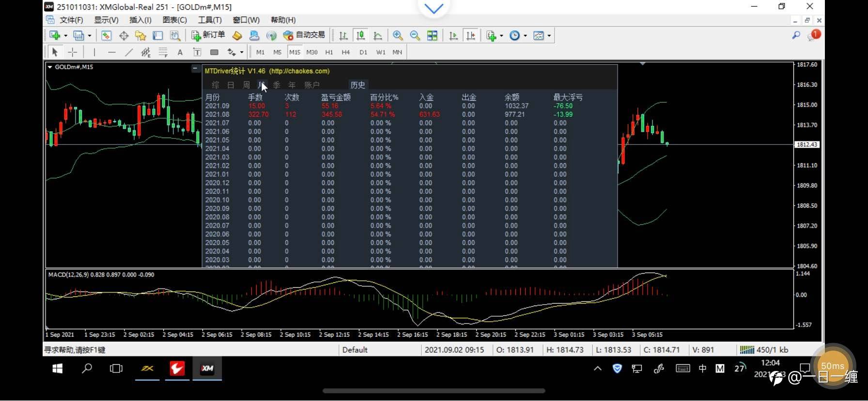Draw a horizontal line
868x401 pixels.
tap(112, 52)
